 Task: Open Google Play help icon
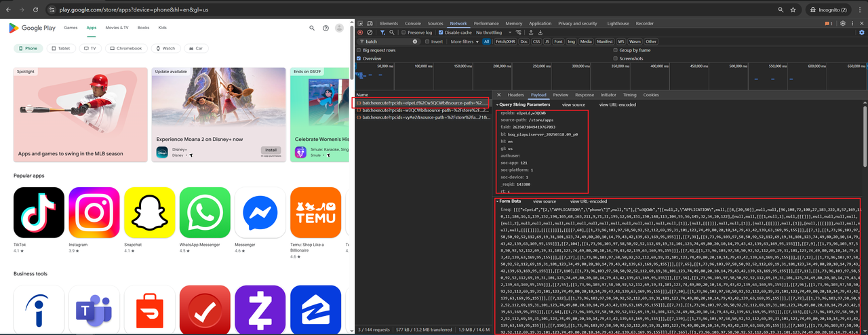(325, 28)
